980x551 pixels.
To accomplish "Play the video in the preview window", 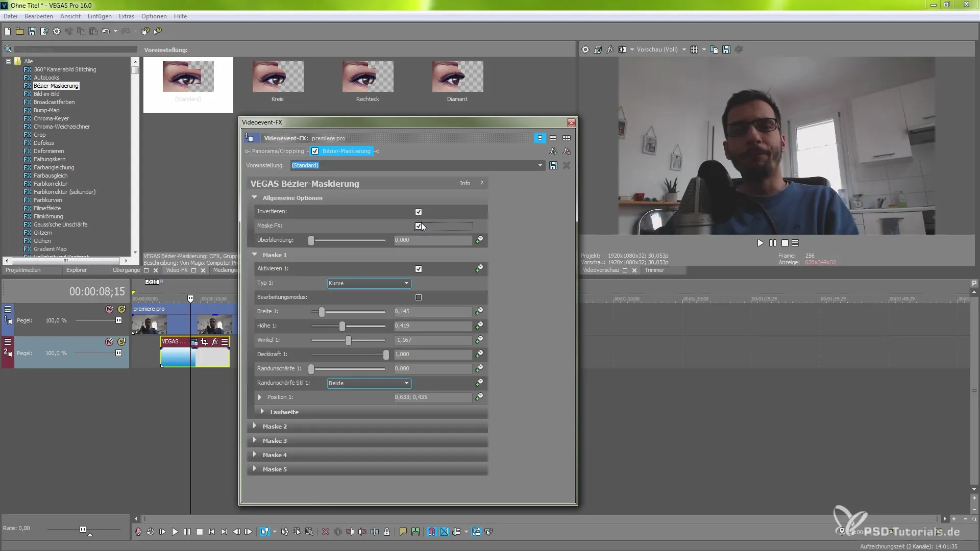I will pyautogui.click(x=761, y=243).
